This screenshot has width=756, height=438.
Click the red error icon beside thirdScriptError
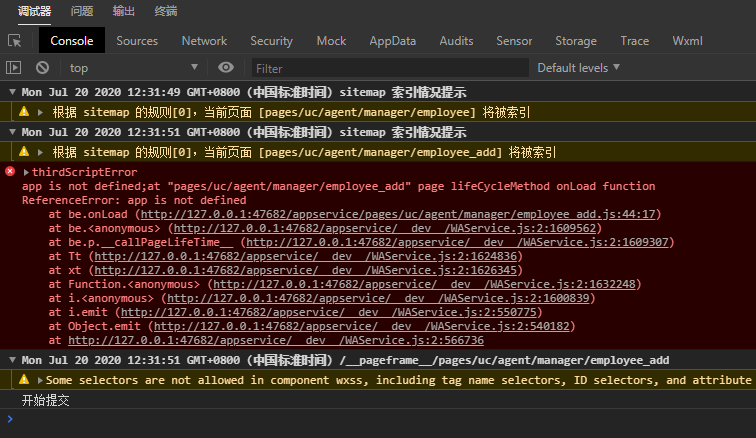[10, 171]
